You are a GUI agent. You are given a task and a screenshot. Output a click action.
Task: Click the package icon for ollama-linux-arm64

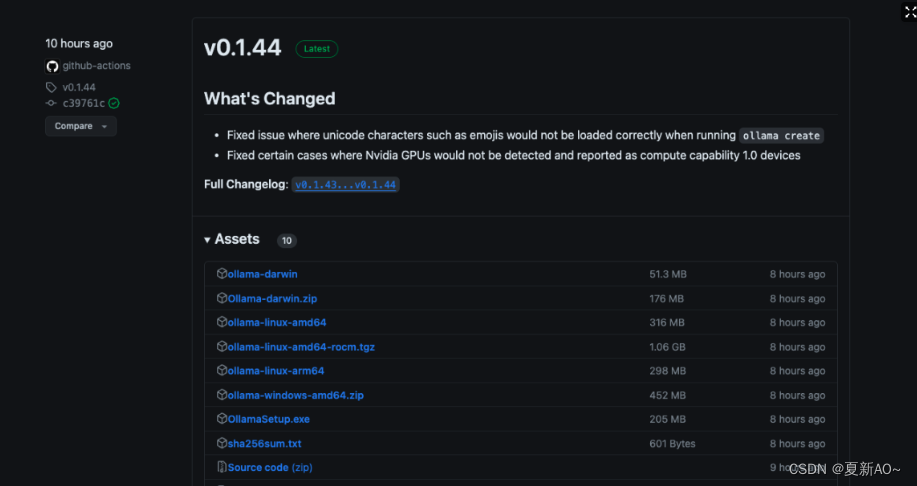click(x=222, y=371)
